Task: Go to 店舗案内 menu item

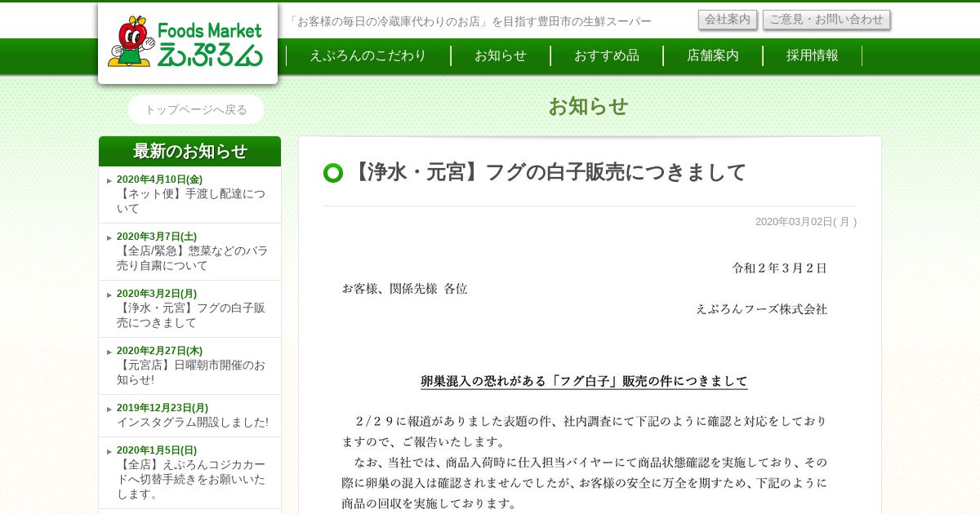Action: point(713,55)
